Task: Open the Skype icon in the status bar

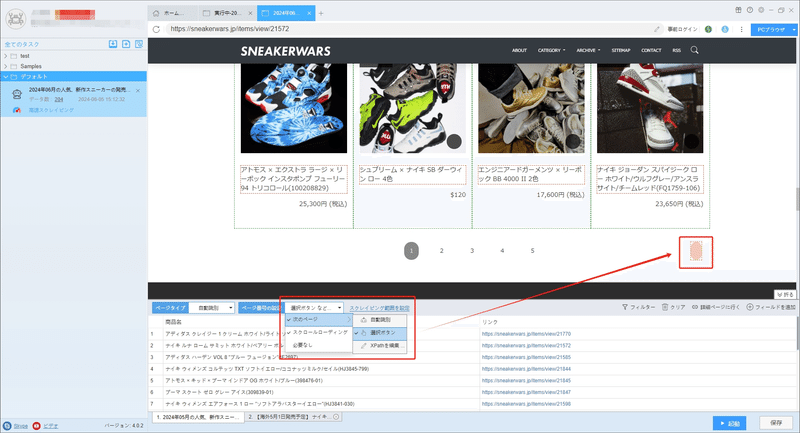Action: pyautogui.click(x=7, y=425)
